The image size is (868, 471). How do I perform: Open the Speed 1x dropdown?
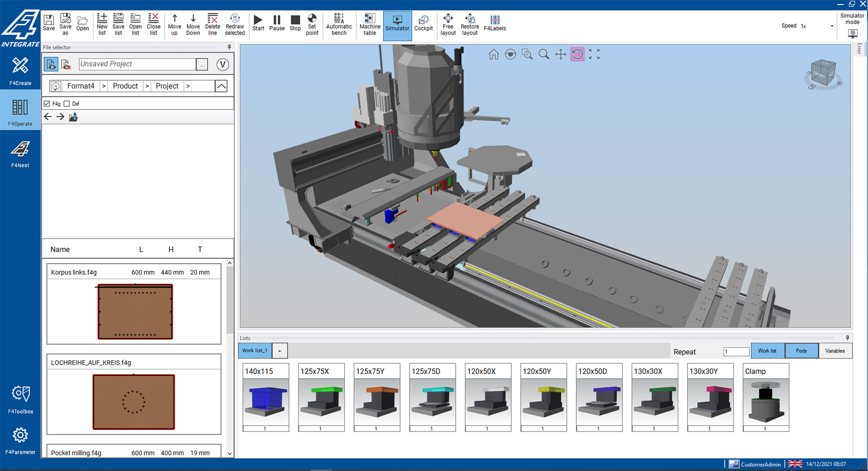point(832,26)
